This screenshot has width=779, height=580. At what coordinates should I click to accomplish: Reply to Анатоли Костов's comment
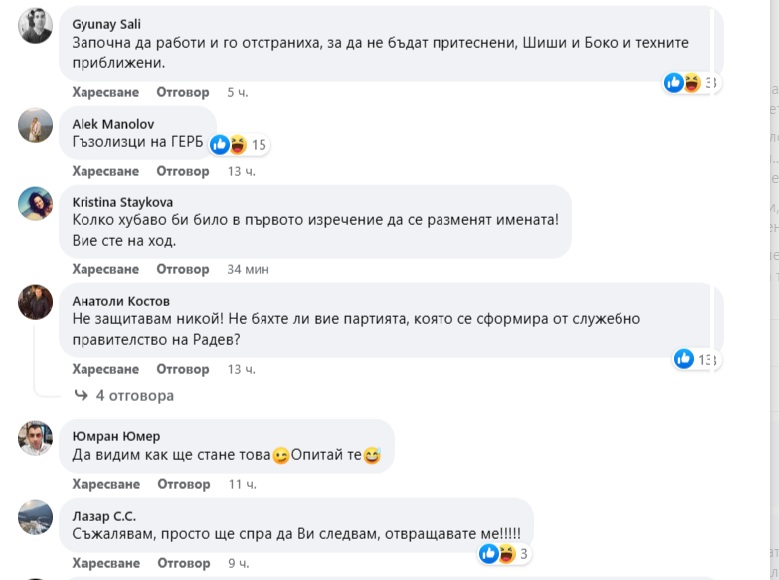coord(183,369)
